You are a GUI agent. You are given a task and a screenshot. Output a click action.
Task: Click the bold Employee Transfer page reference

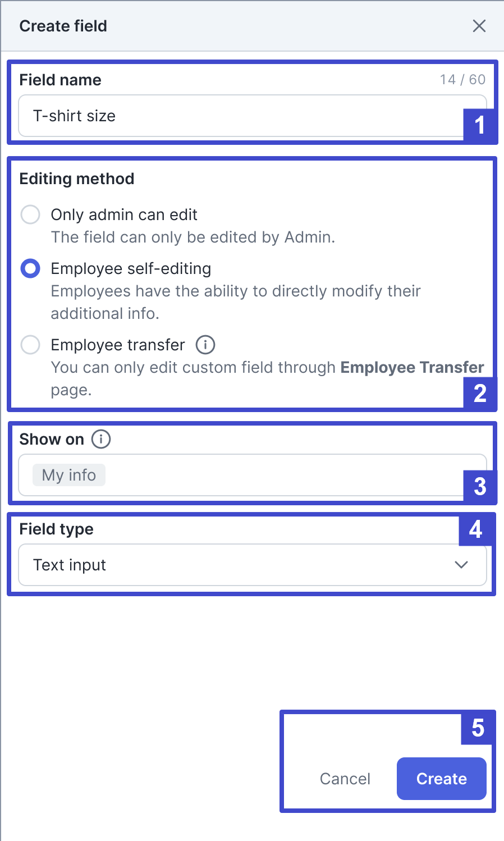(412, 367)
